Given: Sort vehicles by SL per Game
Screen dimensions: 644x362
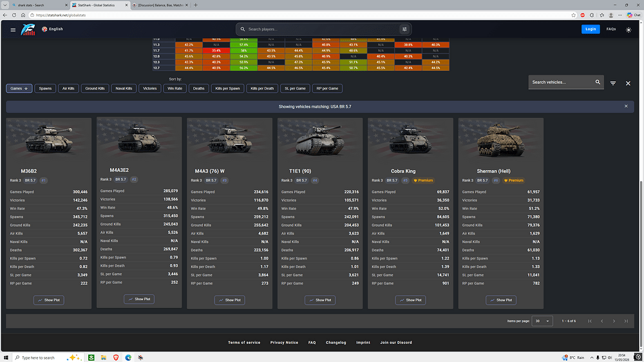Looking at the screenshot, I should 296,88.
